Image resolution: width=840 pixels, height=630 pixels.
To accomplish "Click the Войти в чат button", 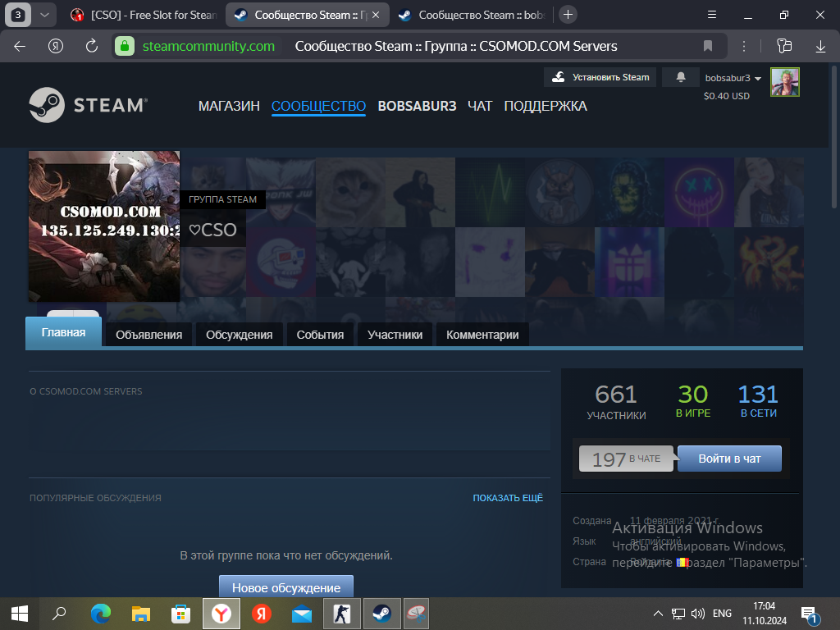I will (729, 459).
